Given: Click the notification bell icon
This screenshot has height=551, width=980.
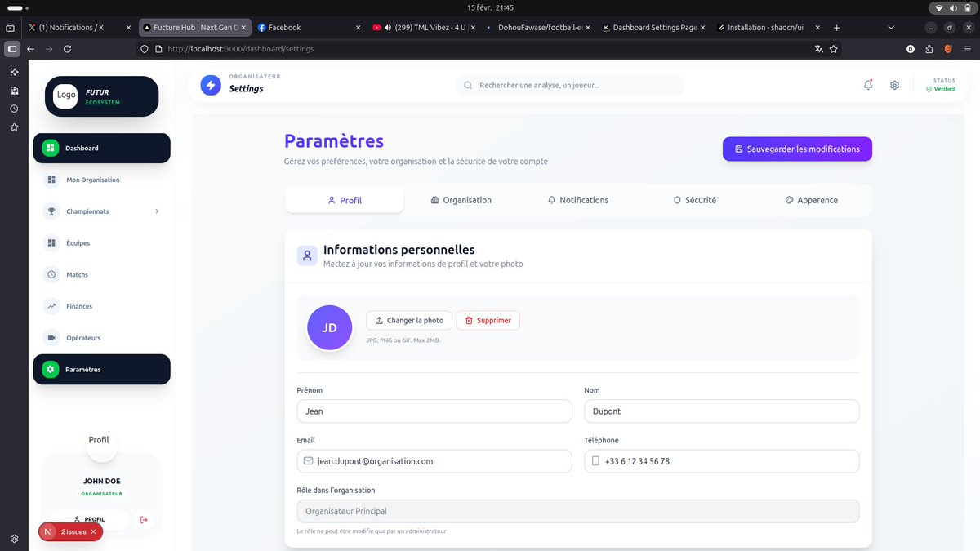Looking at the screenshot, I should pos(868,85).
